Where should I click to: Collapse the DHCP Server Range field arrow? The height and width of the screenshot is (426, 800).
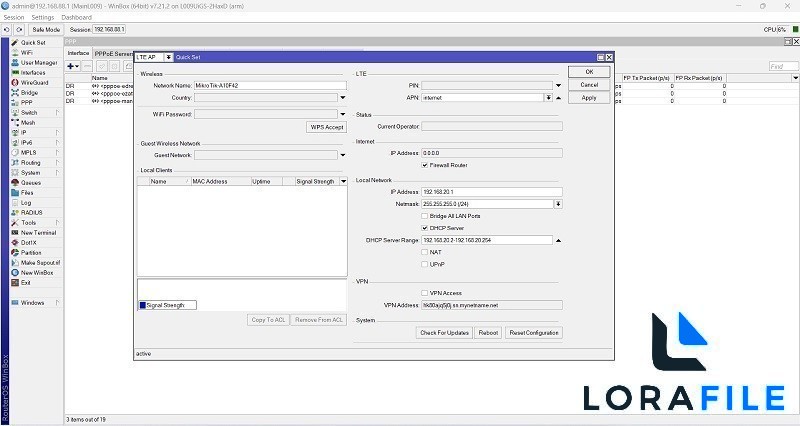tap(558, 240)
